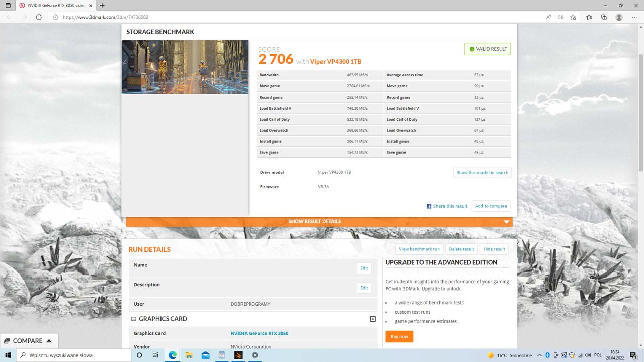Image resolution: width=644 pixels, height=362 pixels.
Task: Open the Edge tab actions menu icon
Action: click(8, 5)
